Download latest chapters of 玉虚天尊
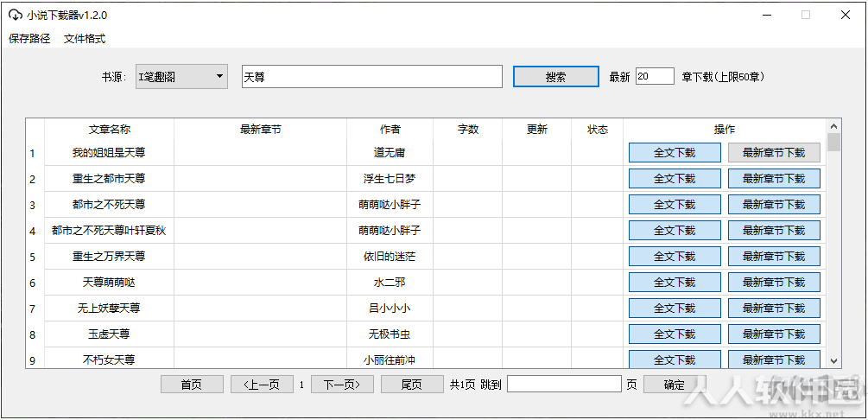 (774, 334)
